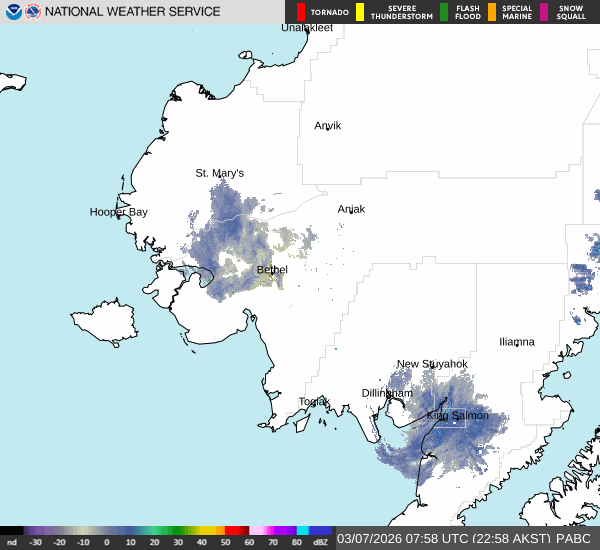The width and height of the screenshot is (600, 550).
Task: Click the Aniak town label
Action: pos(351,209)
